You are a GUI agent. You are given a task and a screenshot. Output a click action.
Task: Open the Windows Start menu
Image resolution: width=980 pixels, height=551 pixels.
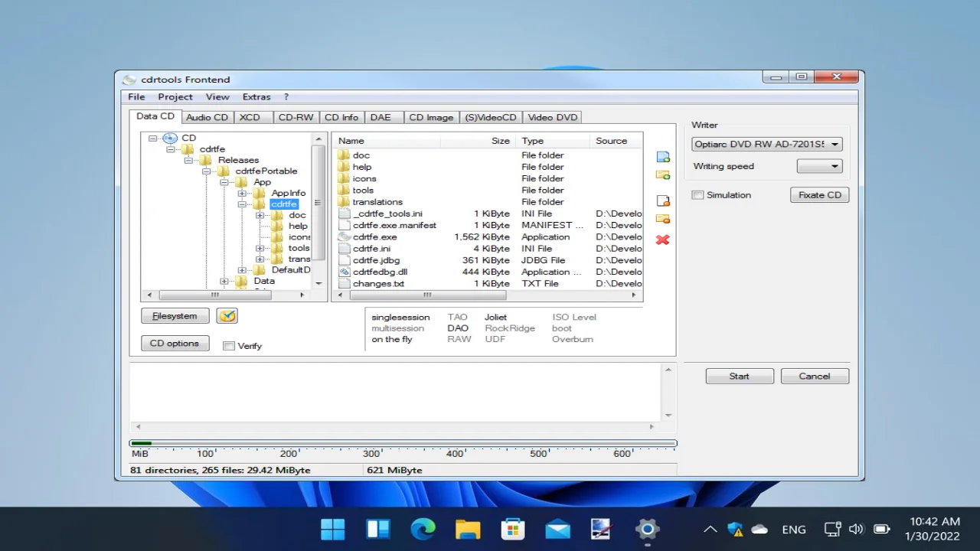(x=333, y=529)
